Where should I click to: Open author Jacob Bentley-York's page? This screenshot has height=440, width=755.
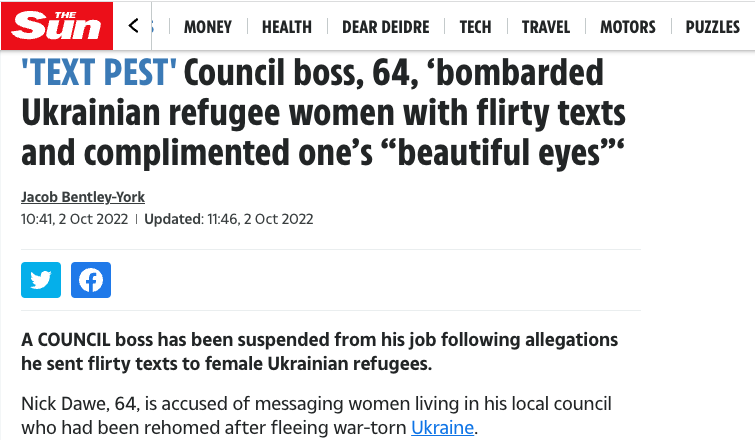point(83,197)
